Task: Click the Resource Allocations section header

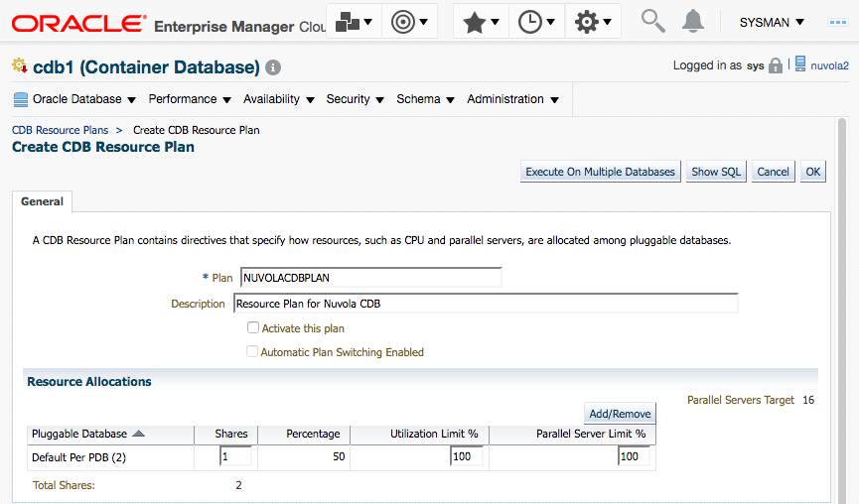Action: point(89,381)
